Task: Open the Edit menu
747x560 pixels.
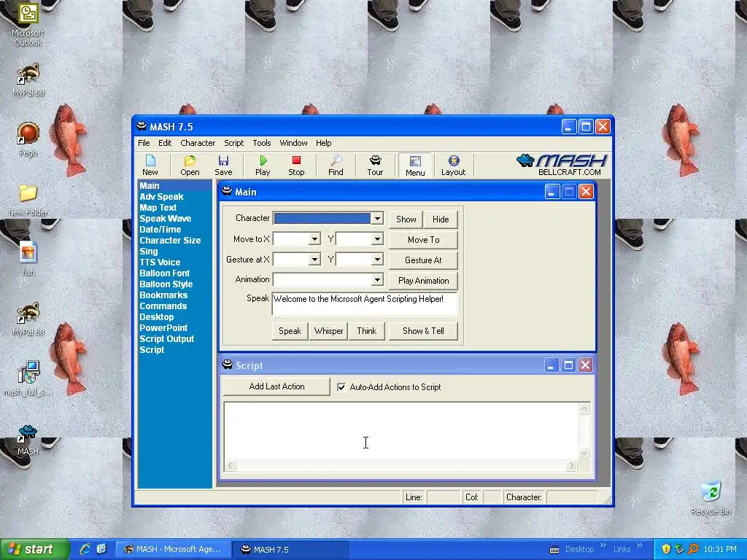Action: pyautogui.click(x=165, y=143)
